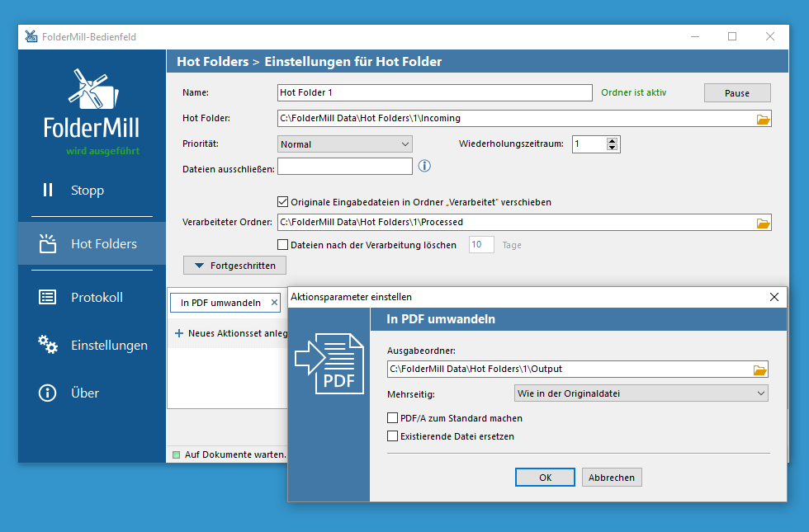Viewport: 809px width, 532px height.
Task: Click the Name input field
Action: coord(434,92)
